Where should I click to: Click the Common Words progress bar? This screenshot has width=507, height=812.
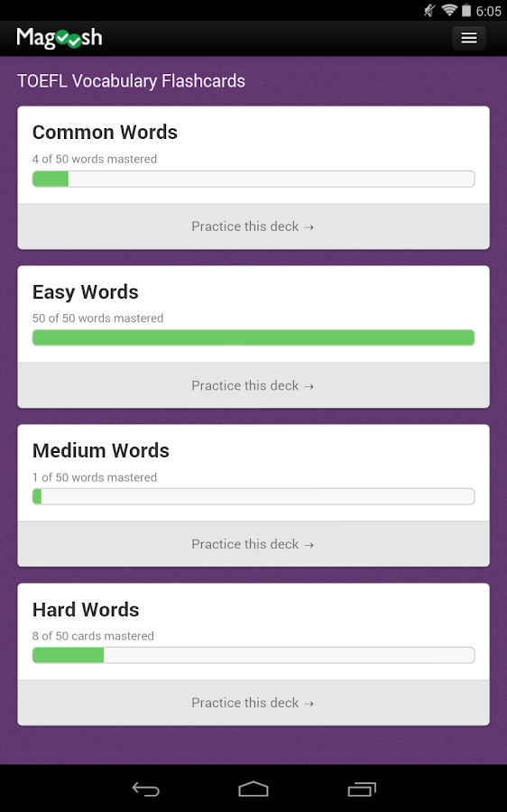pos(253,179)
